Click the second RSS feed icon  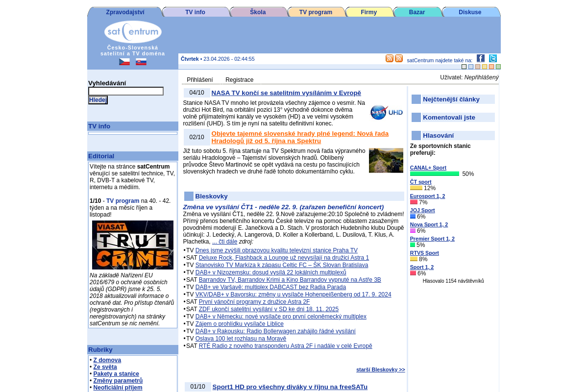point(399,59)
